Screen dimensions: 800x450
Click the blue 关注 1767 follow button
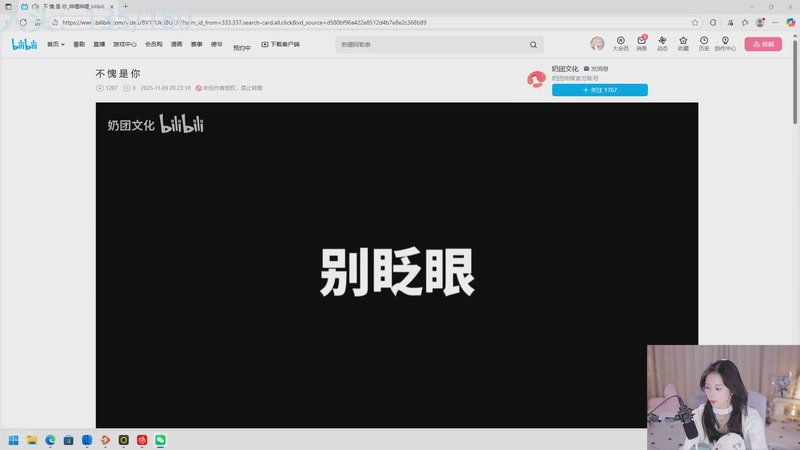tap(600, 90)
